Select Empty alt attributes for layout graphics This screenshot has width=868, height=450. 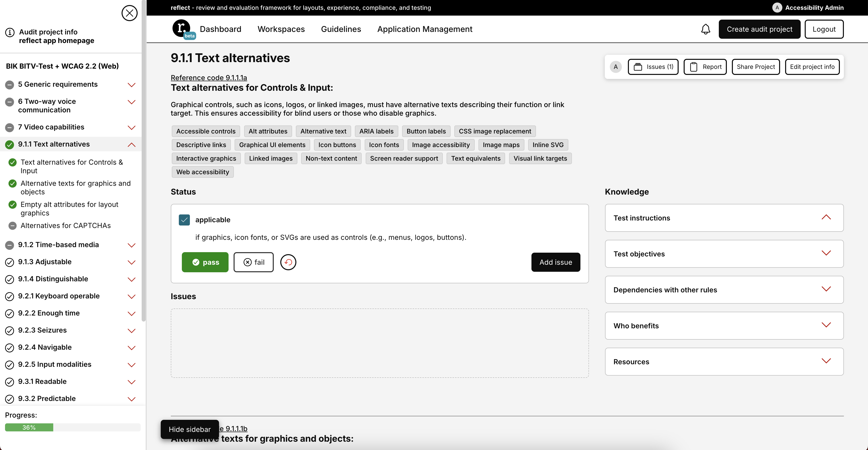[69, 209]
